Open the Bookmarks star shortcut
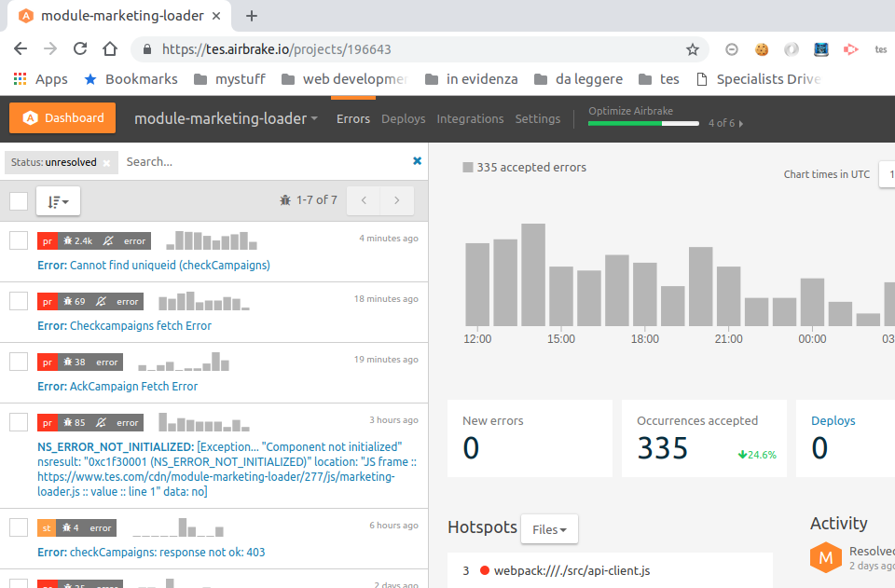 [x=131, y=79]
